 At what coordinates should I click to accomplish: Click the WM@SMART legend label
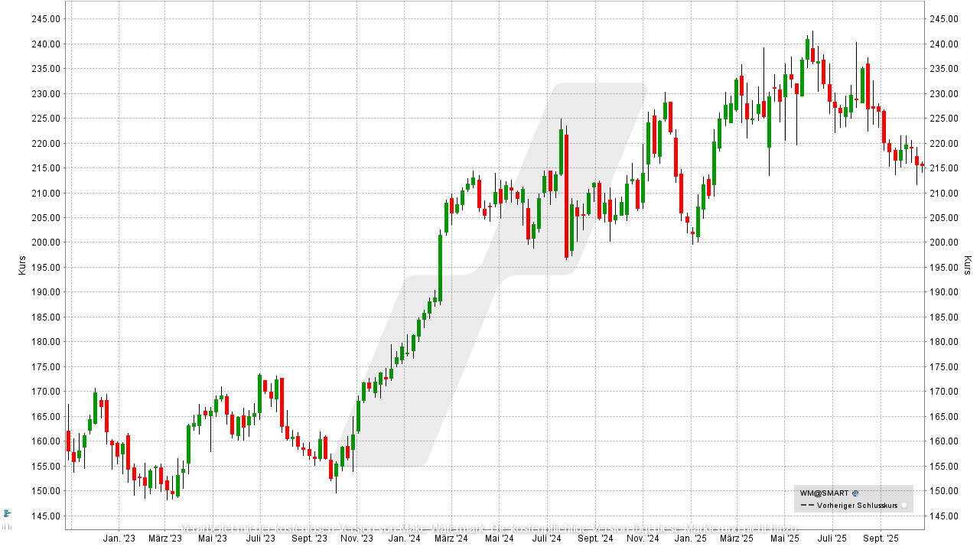825,493
